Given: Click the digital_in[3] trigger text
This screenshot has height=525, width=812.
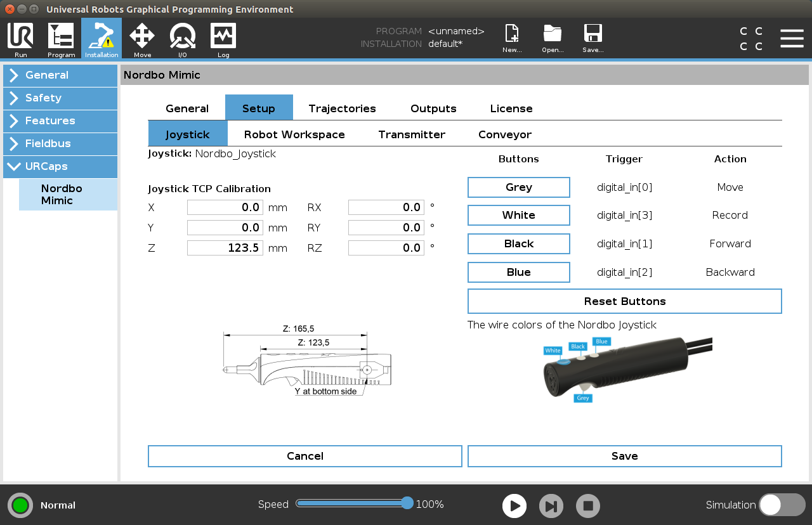Looking at the screenshot, I should [624, 215].
